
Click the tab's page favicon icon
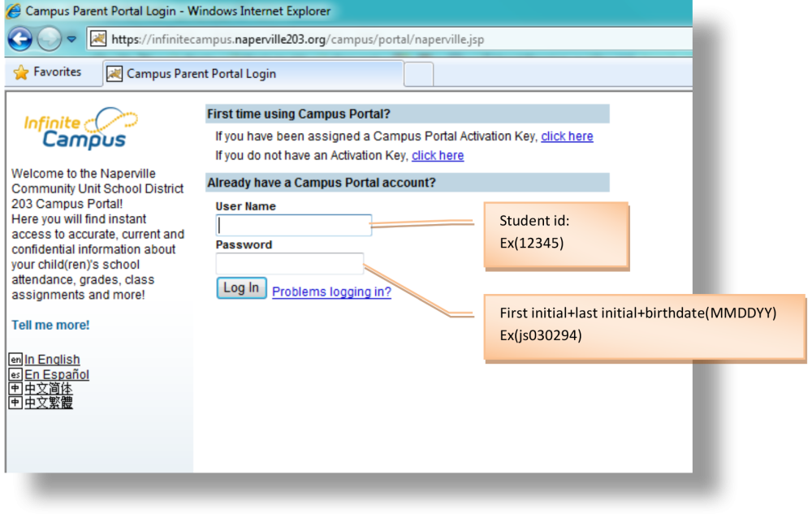coord(114,74)
